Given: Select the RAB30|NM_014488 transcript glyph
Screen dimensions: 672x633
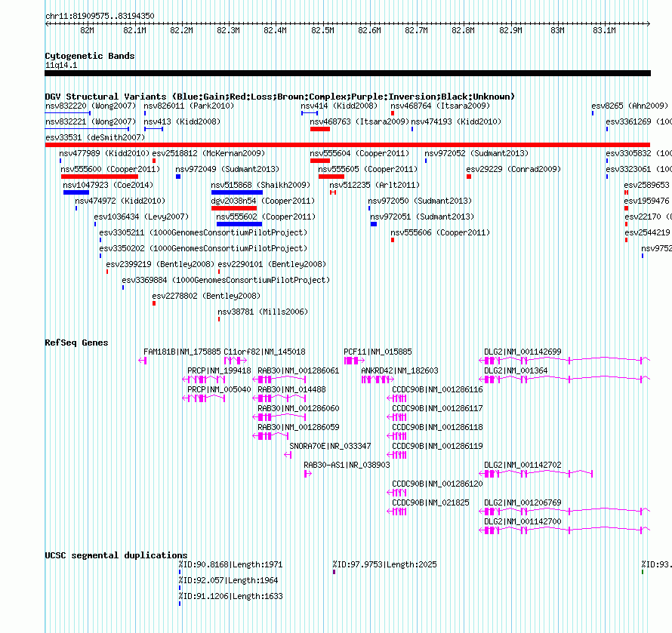Looking at the screenshot, I should [x=279, y=398].
